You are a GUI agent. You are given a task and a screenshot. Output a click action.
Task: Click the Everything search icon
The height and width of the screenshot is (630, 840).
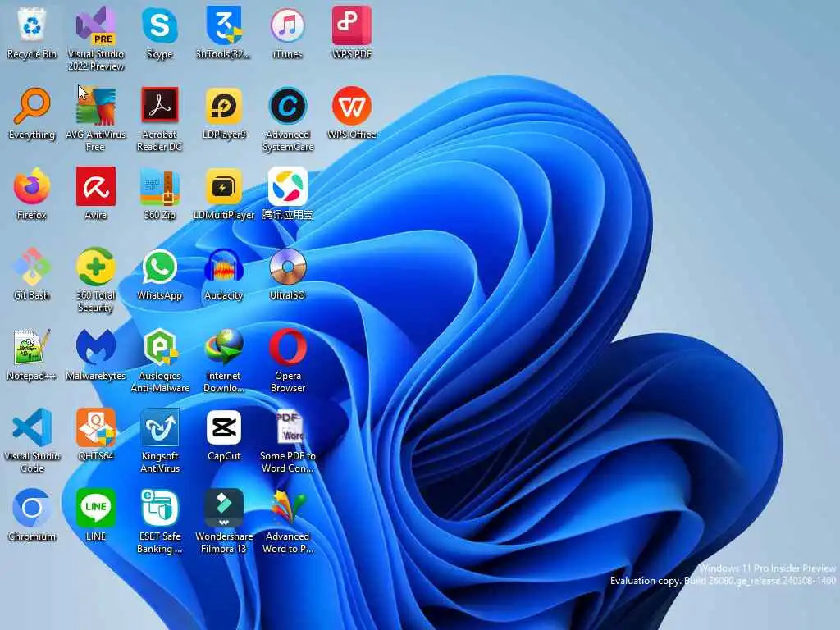click(32, 106)
